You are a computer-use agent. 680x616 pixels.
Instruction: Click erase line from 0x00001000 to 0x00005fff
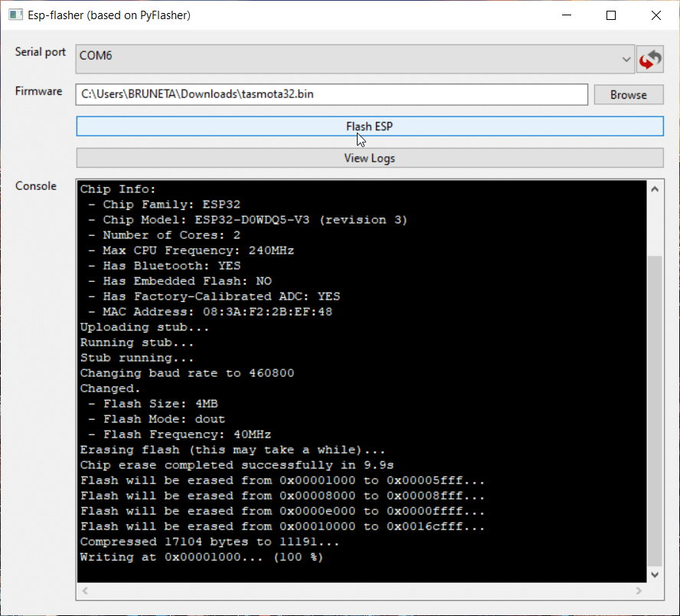(283, 480)
